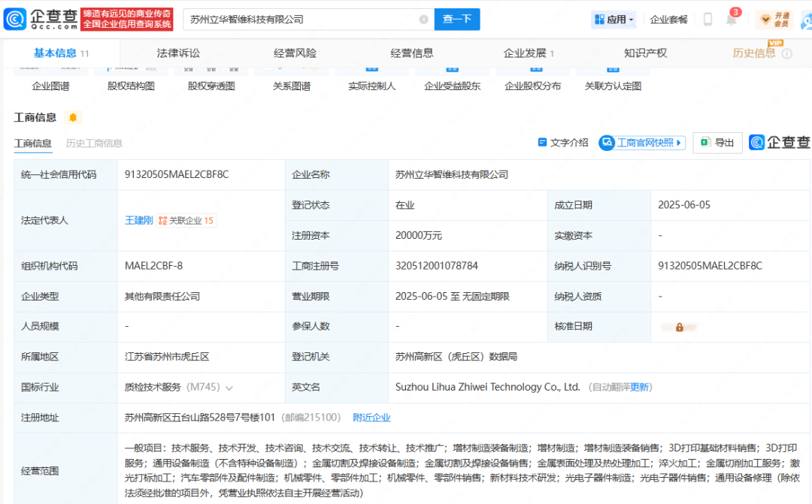Click English name Suzhou Lihua Zhiwei Technology
The image size is (812, 504).
pyautogui.click(x=487, y=387)
